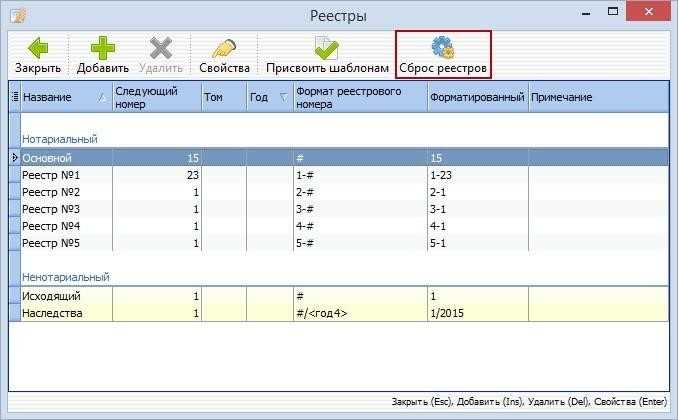The image size is (678, 420).
Task: Click the Присвоить шаблонам checkmark icon
Action: click(326, 48)
